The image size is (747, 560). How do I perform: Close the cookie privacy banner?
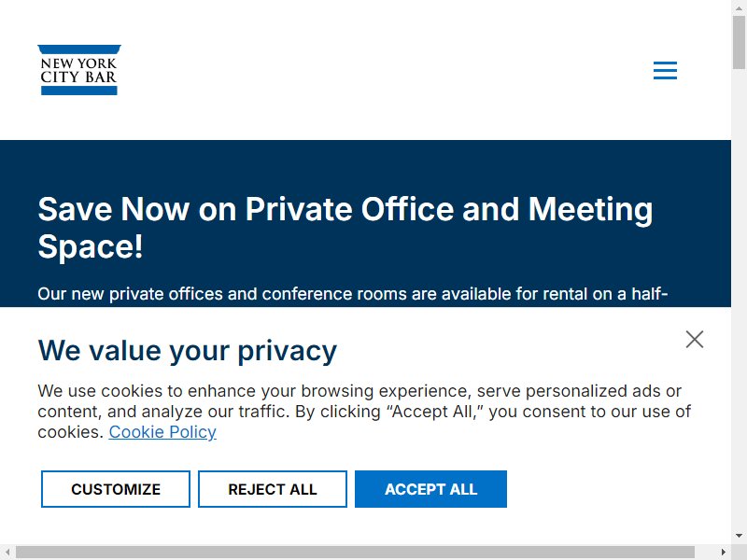(x=695, y=340)
